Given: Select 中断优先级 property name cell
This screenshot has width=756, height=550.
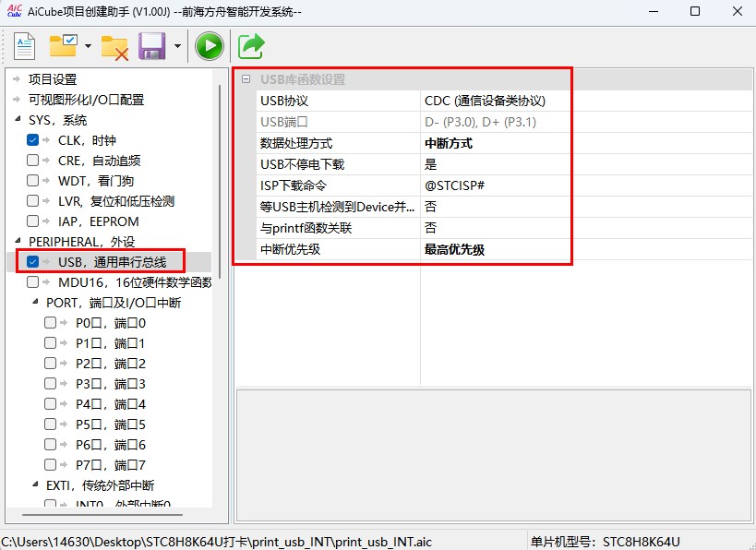Looking at the screenshot, I should [x=338, y=249].
